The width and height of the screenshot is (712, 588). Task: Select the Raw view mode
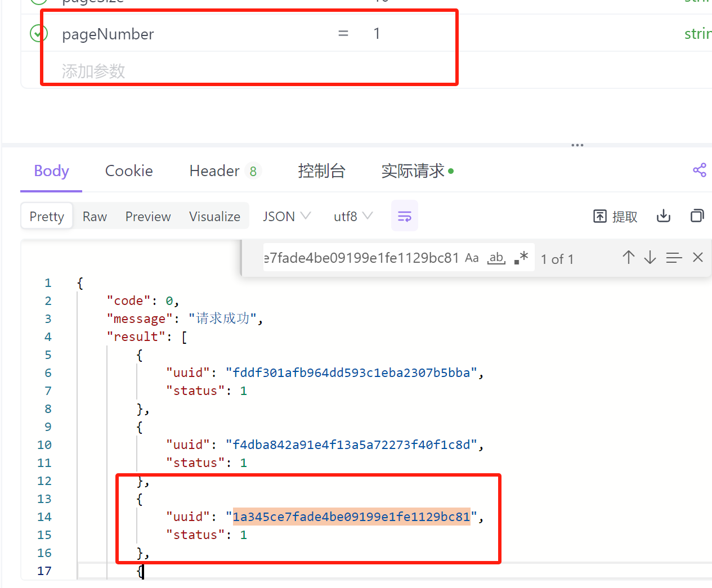[95, 217]
